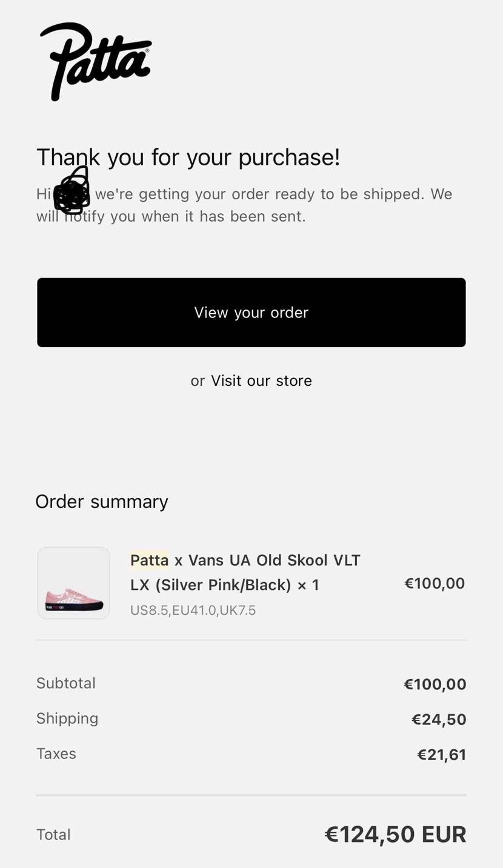Open the pink Vans shoe thumbnail

73,583
